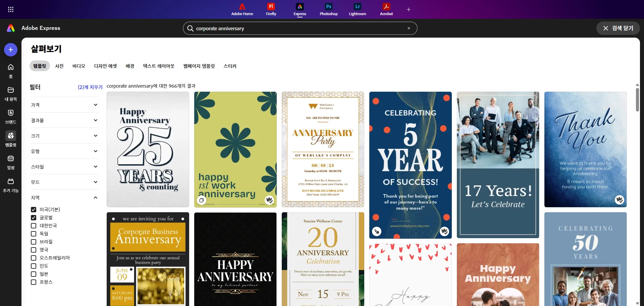Viewport: 644px width, 306px height.
Task: Check 영국 region checkbox
Action: pyautogui.click(x=34, y=250)
